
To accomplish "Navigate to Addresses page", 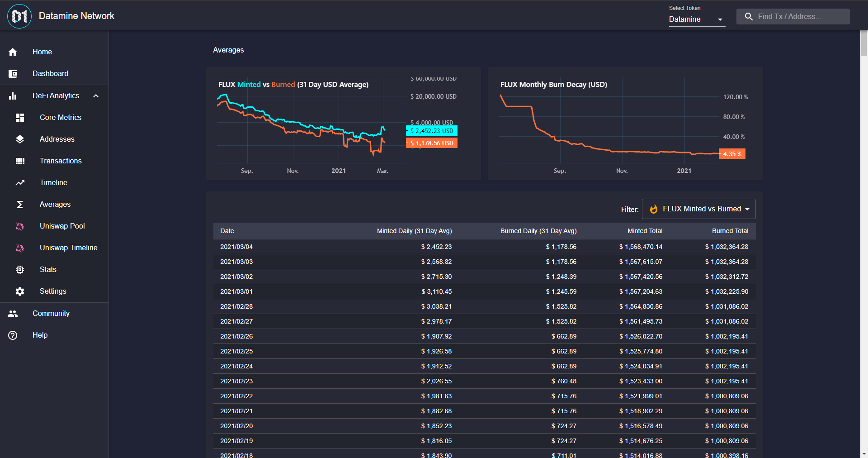I will click(54, 139).
